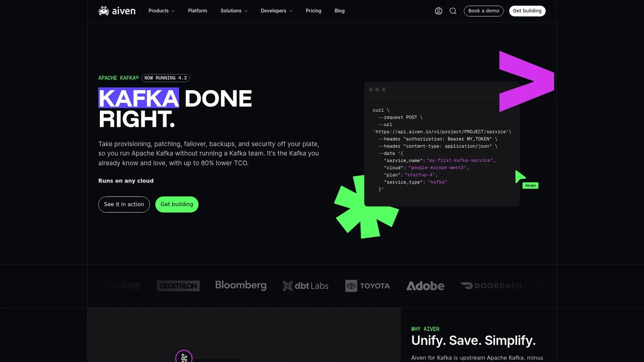The height and width of the screenshot is (362, 644).
Task: Go to the Pricing page
Action: (x=313, y=11)
